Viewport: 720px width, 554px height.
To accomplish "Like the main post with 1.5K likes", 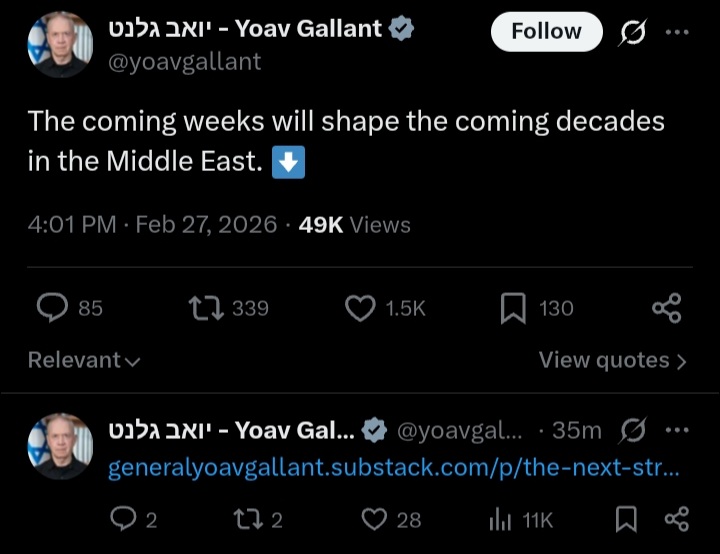I will pyautogui.click(x=360, y=308).
